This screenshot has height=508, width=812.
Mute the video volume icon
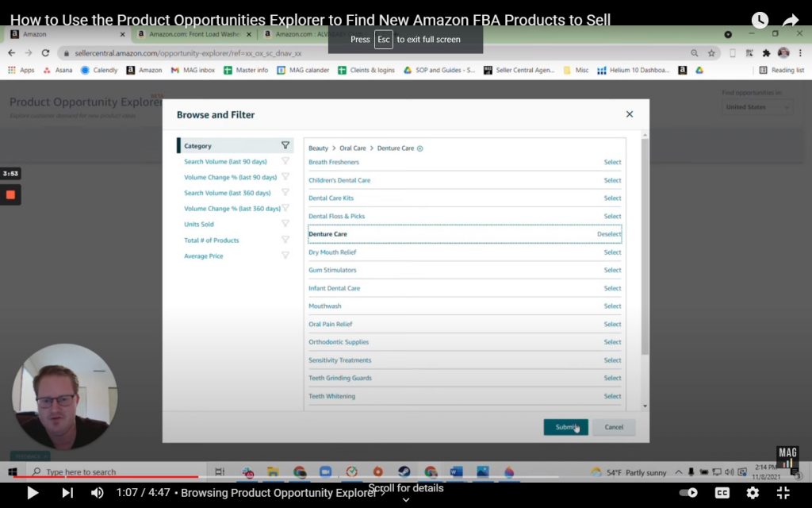click(97, 492)
